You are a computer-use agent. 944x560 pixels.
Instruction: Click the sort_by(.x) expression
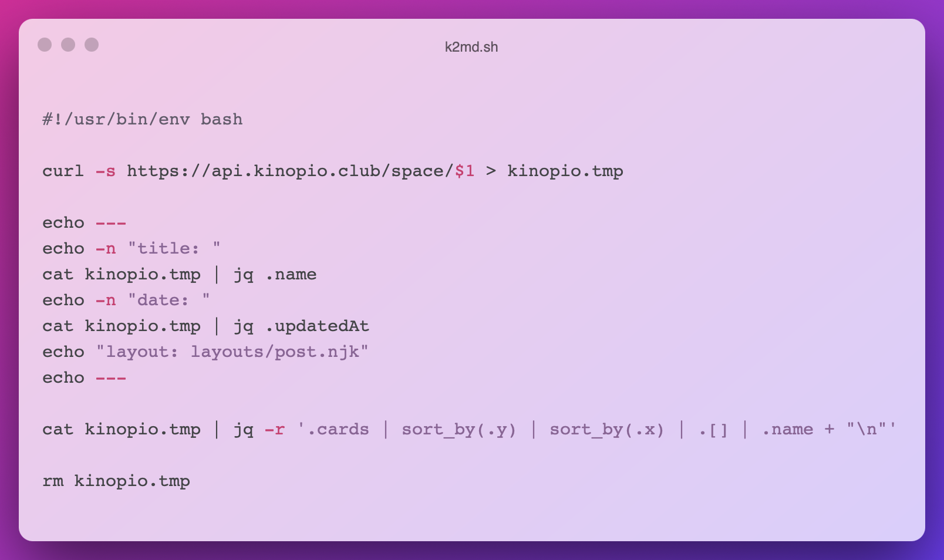click(x=607, y=429)
